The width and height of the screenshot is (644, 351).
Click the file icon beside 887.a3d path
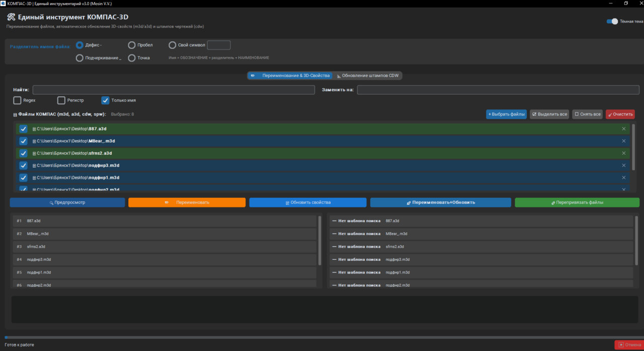coord(34,129)
